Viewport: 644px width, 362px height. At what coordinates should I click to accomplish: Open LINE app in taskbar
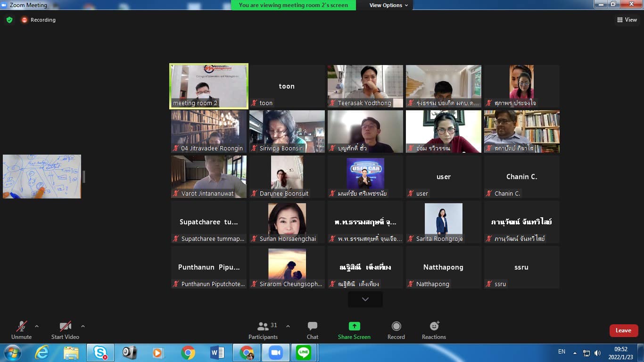[x=303, y=353]
